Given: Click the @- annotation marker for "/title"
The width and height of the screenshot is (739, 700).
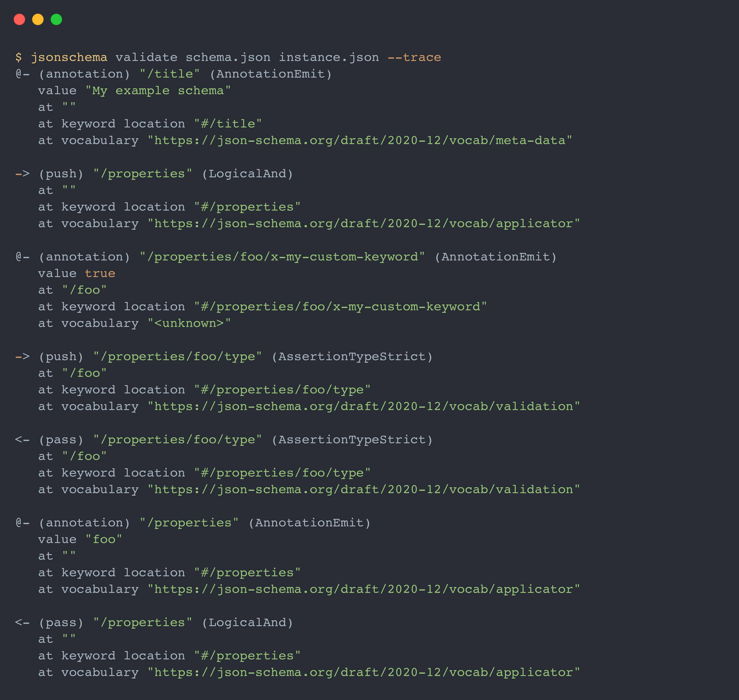Looking at the screenshot, I should click(22, 74).
